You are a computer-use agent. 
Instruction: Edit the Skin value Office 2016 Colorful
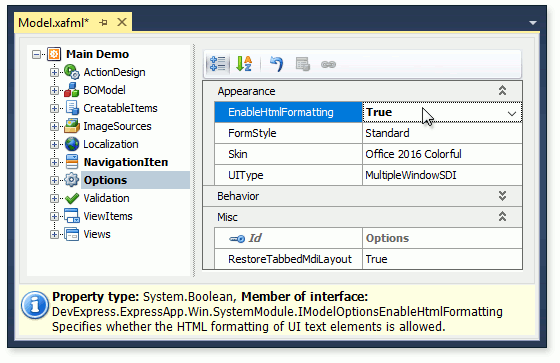click(x=442, y=154)
